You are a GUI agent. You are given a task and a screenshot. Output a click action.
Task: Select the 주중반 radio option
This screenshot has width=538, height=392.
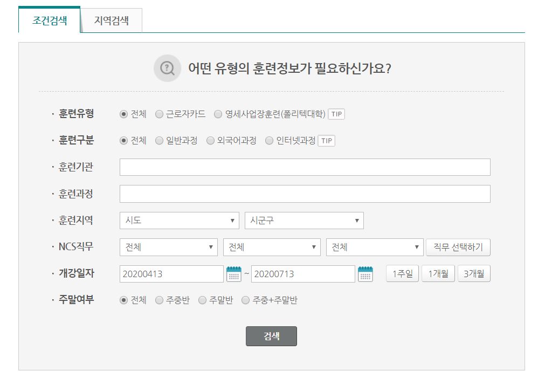point(159,300)
